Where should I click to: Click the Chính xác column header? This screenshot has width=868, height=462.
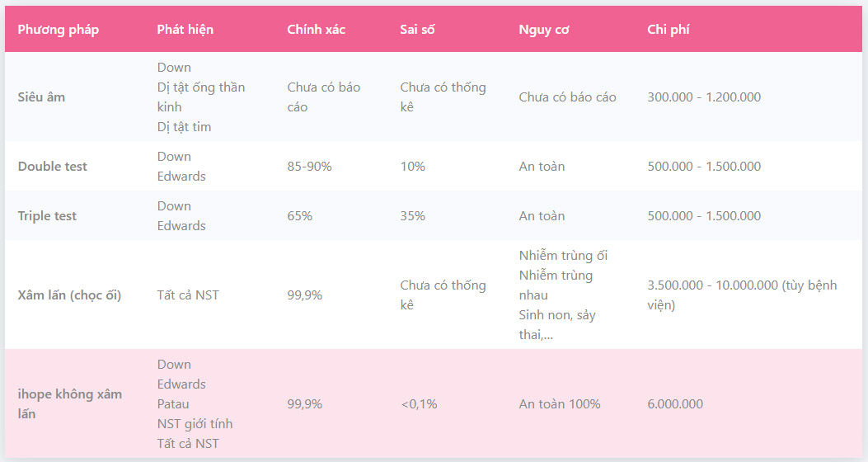[316, 30]
